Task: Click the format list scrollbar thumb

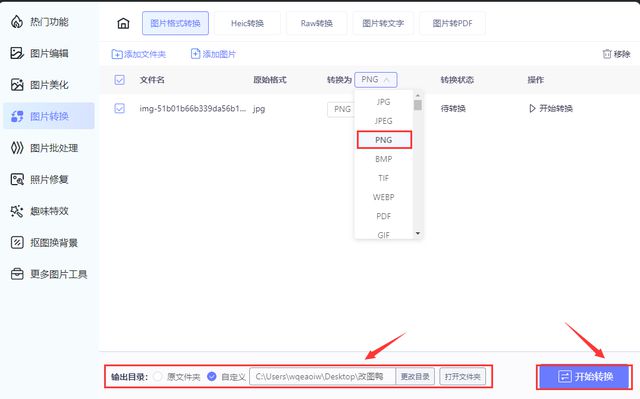Action: 418,105
